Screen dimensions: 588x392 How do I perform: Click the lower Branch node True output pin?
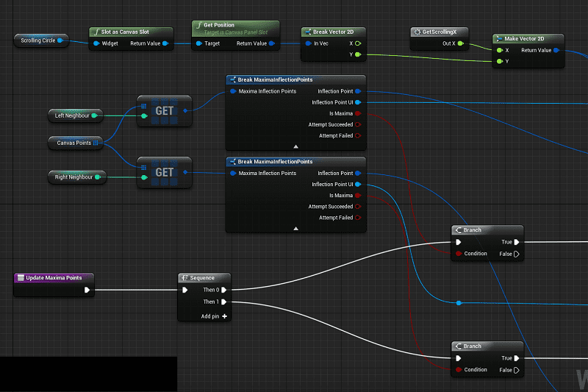pyautogui.click(x=517, y=358)
